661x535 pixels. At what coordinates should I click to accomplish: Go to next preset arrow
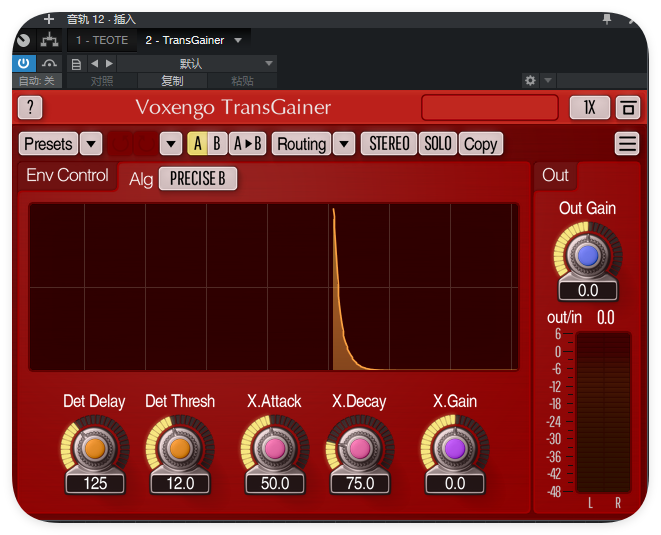click(109, 64)
